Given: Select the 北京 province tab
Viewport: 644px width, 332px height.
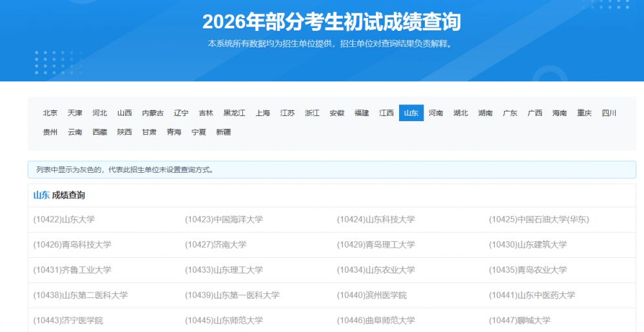Looking at the screenshot, I should pos(50,113).
